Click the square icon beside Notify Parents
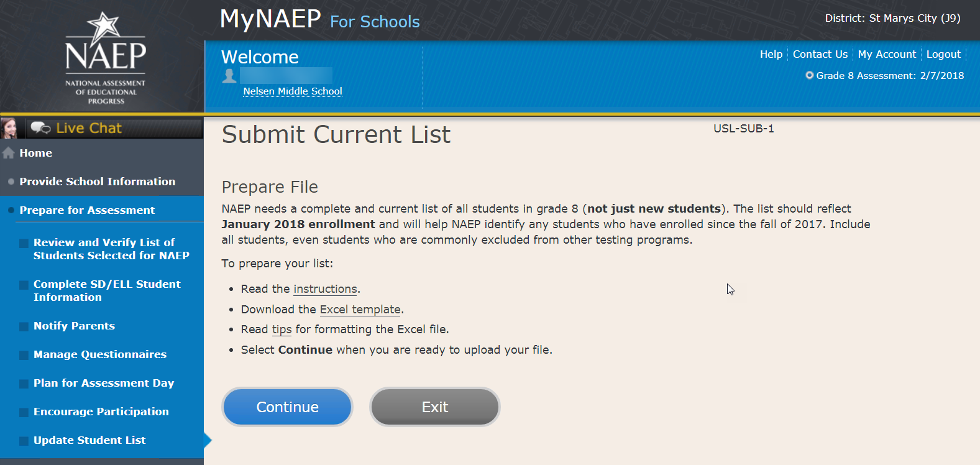This screenshot has height=465, width=980. pyautogui.click(x=24, y=326)
